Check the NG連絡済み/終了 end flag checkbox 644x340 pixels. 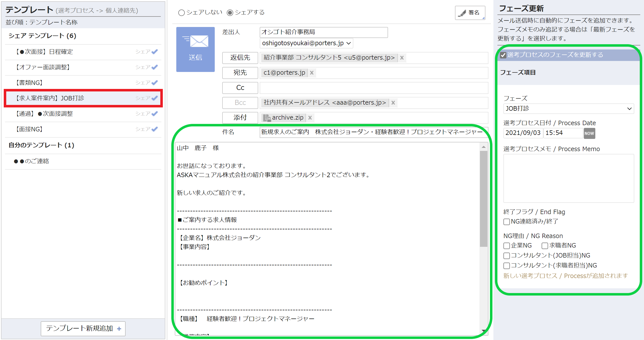tap(507, 221)
